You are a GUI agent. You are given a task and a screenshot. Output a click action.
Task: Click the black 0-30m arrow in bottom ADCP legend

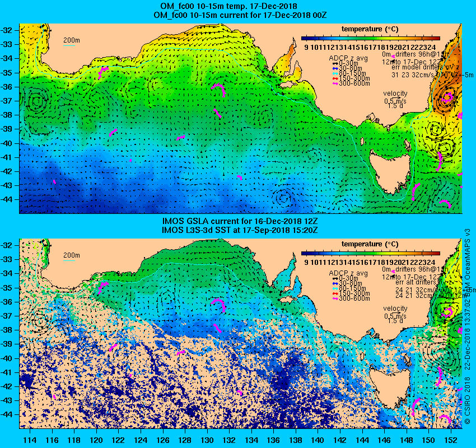tap(335, 279)
